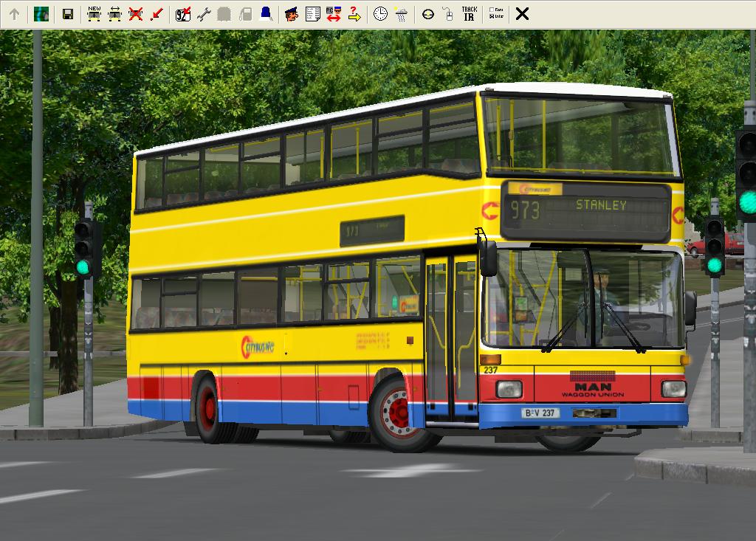Screen dimensions: 756x541
Task: Open the clock time settings
Action: [x=380, y=14]
